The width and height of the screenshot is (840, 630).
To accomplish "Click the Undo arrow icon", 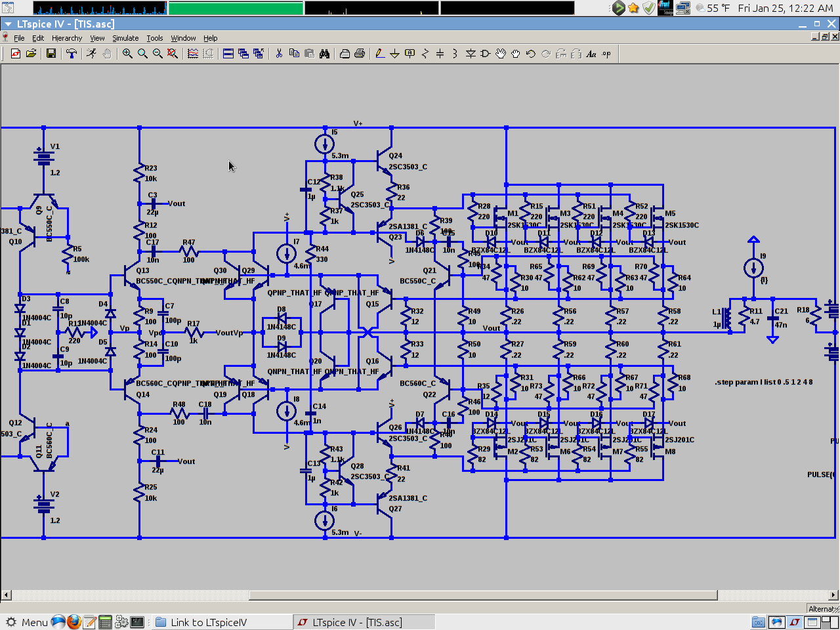I will [531, 54].
